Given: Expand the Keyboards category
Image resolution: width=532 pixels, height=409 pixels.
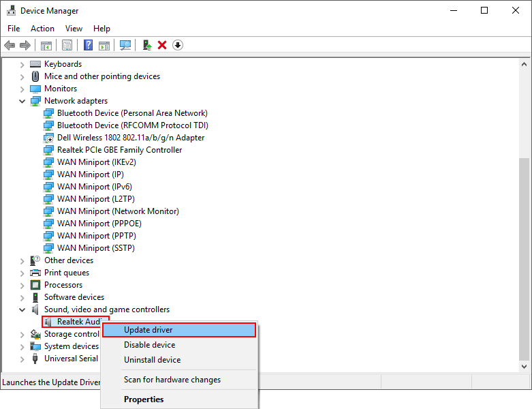Looking at the screenshot, I should [x=22, y=65].
